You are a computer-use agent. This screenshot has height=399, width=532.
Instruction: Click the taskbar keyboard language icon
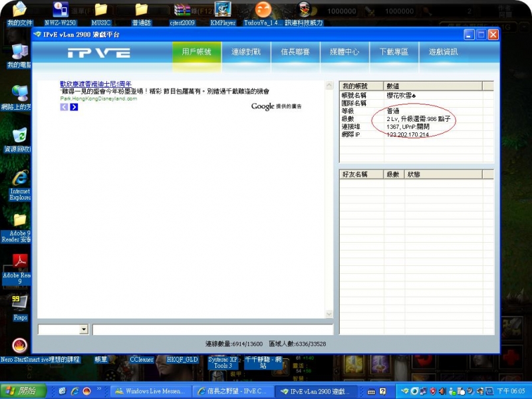371,391
